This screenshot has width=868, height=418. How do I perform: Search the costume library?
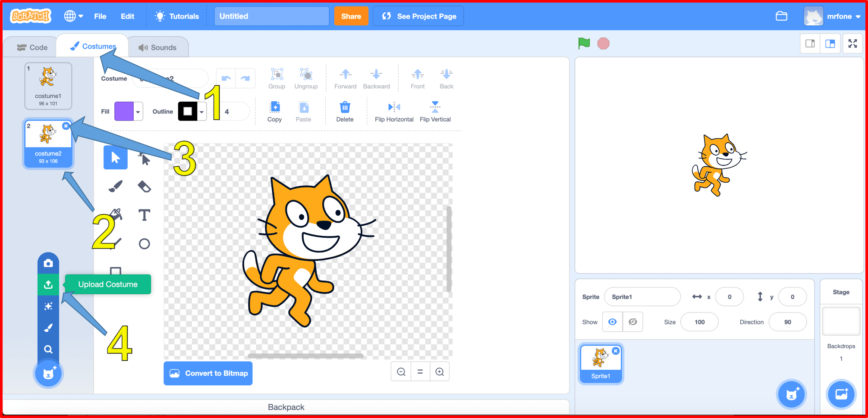tap(48, 349)
